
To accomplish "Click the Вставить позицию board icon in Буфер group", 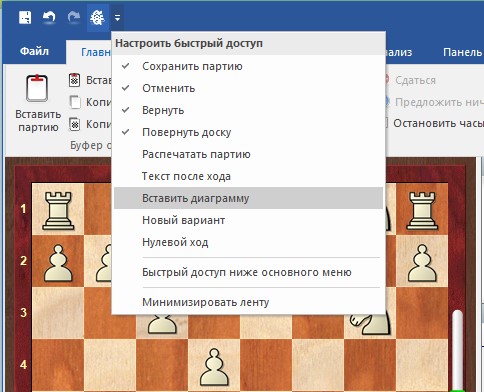I will click(x=74, y=80).
